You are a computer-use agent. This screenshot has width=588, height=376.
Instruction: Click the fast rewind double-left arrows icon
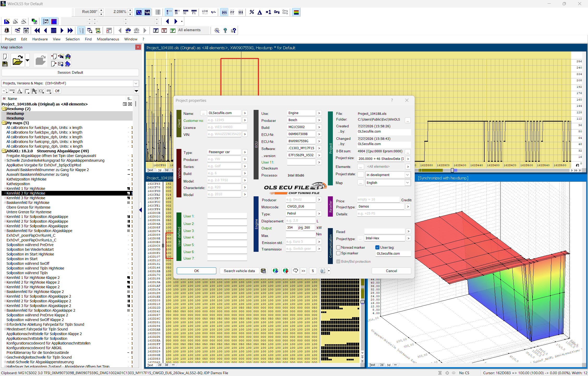(37, 30)
